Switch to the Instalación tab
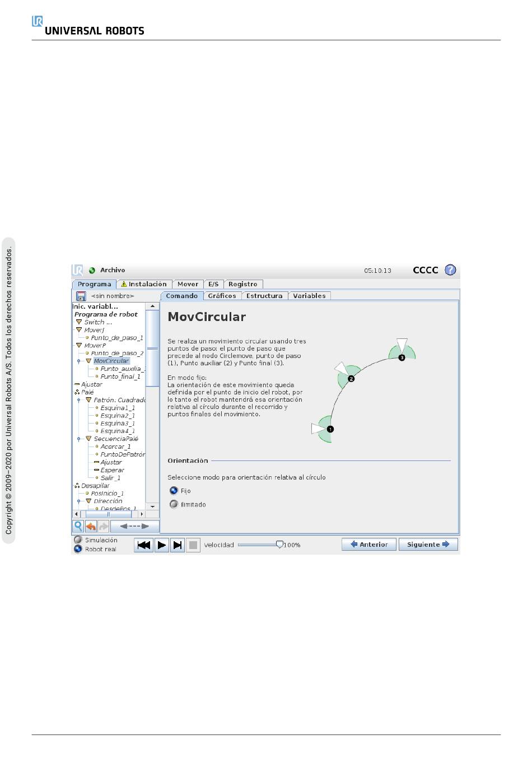This screenshot has width=532, height=767. coord(144,284)
